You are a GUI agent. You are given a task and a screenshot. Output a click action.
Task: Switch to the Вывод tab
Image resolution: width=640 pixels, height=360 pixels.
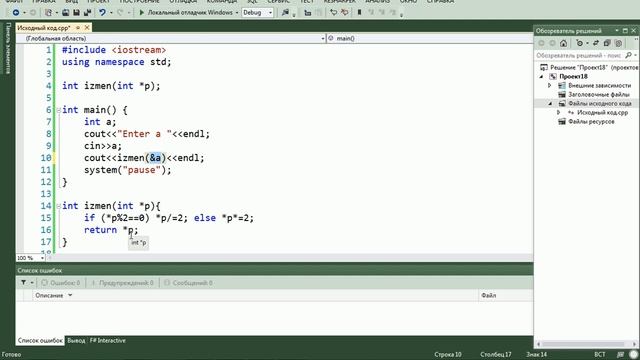[x=76, y=340]
